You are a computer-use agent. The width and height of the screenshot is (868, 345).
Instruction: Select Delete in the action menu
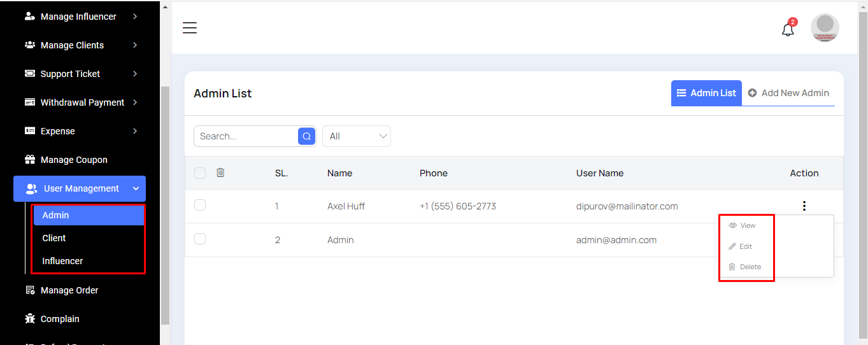click(x=744, y=267)
